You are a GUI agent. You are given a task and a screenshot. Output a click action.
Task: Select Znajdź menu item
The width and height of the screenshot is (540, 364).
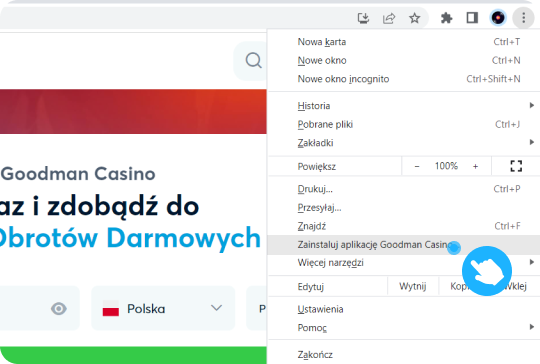click(404, 226)
